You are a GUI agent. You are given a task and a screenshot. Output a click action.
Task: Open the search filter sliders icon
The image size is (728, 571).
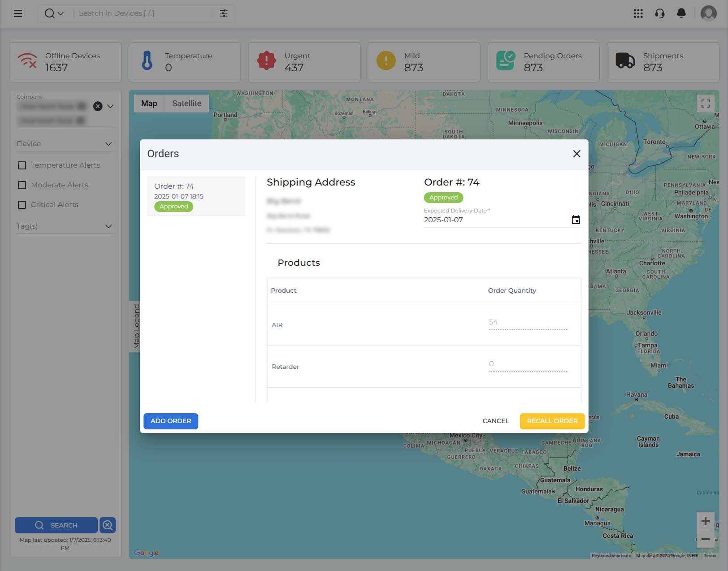[224, 13]
